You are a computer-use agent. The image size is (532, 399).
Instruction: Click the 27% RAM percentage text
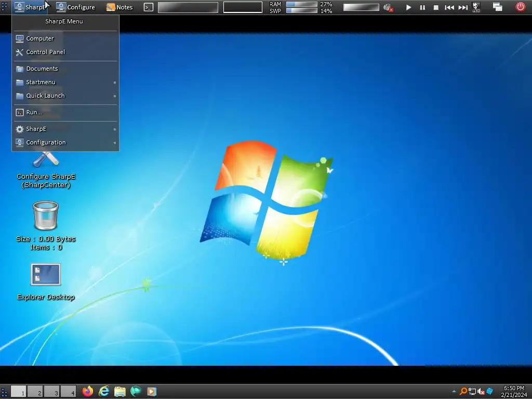pyautogui.click(x=326, y=4)
